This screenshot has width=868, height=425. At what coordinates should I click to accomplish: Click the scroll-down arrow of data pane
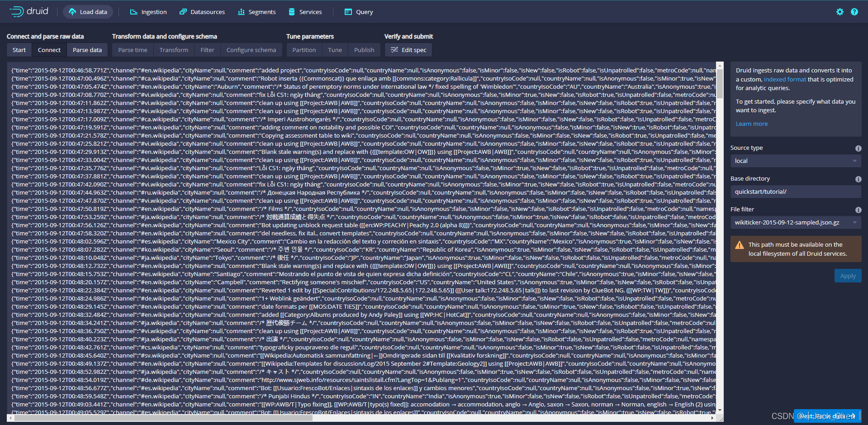[x=720, y=411]
